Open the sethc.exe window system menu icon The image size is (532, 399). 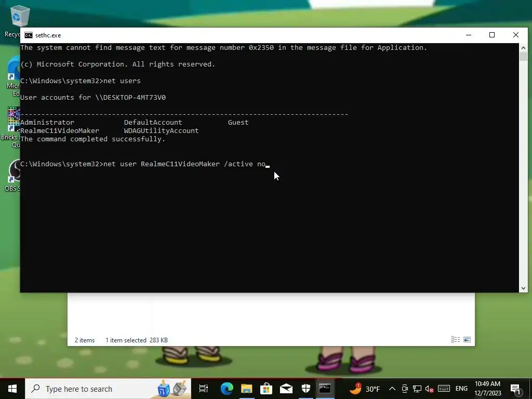coord(29,35)
